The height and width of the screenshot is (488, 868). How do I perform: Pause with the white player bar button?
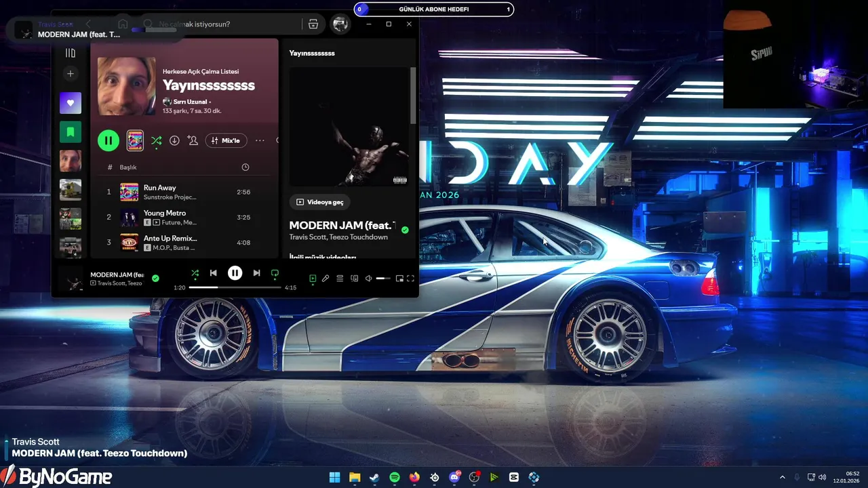pyautogui.click(x=235, y=272)
